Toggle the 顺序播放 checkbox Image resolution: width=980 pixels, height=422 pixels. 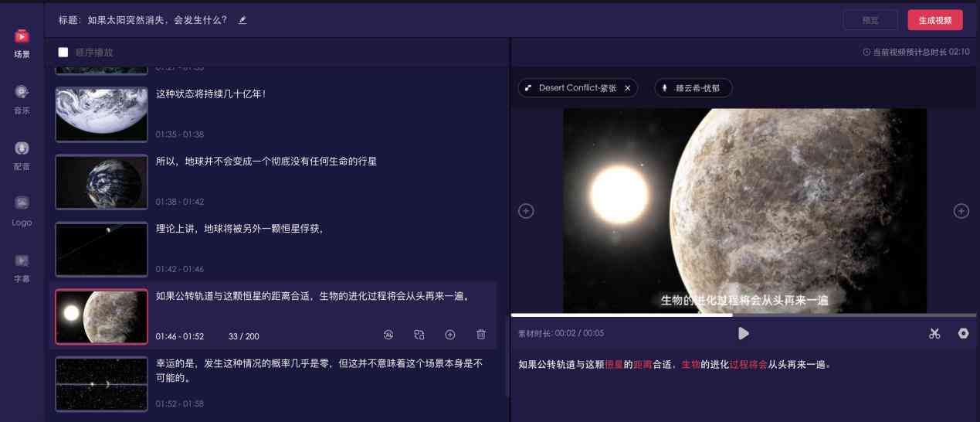[63, 53]
